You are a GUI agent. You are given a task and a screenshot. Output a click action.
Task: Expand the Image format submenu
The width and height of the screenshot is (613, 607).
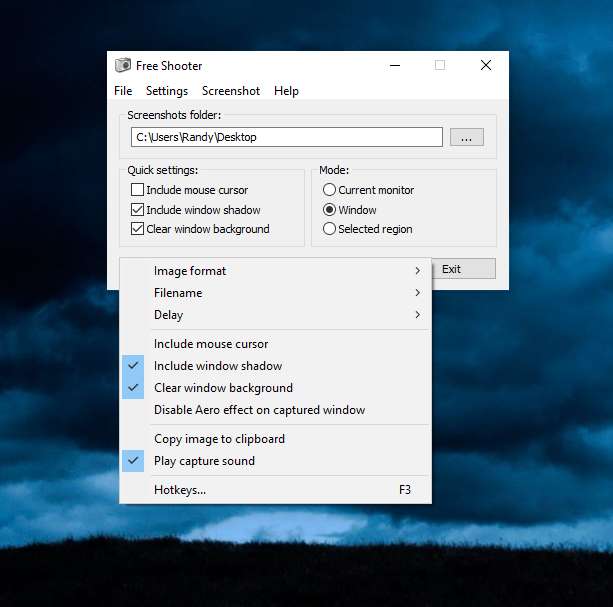[276, 271]
